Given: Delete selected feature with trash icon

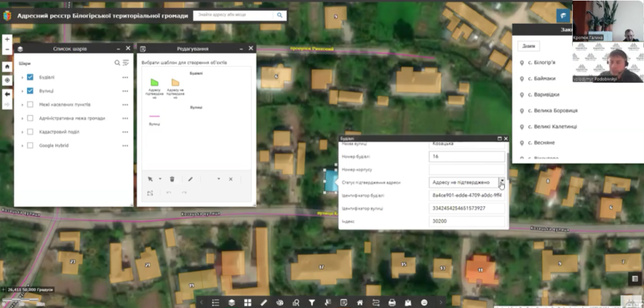Looking at the screenshot, I should tap(172, 179).
